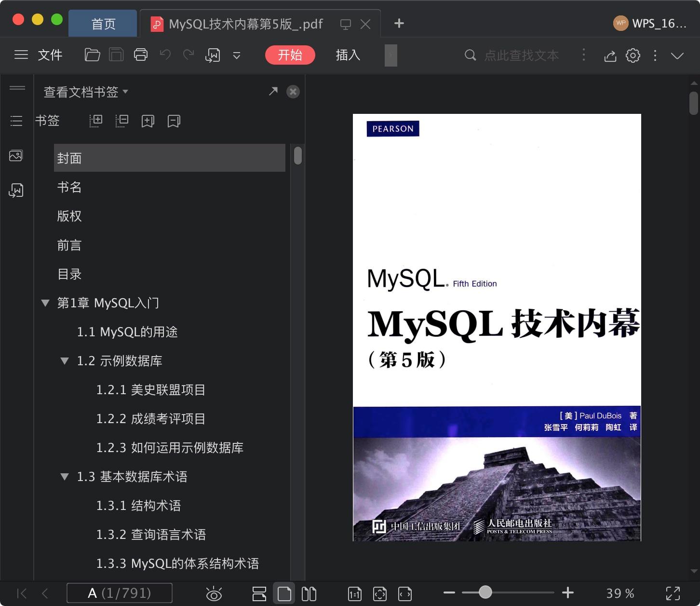700x606 pixels.
Task: Click the print icon
Action: (x=141, y=55)
